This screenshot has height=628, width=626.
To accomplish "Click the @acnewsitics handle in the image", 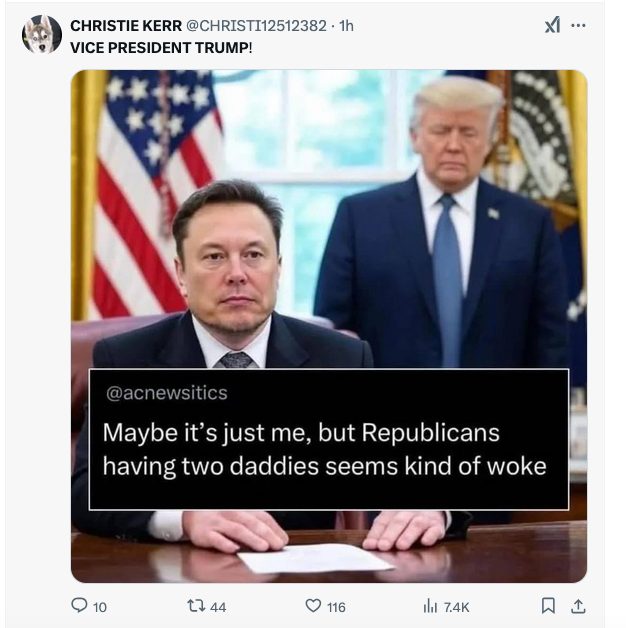I will pos(167,393).
